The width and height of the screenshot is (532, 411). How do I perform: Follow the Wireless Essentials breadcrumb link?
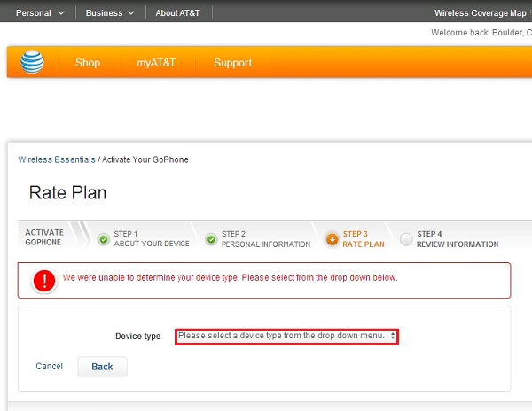pos(57,159)
